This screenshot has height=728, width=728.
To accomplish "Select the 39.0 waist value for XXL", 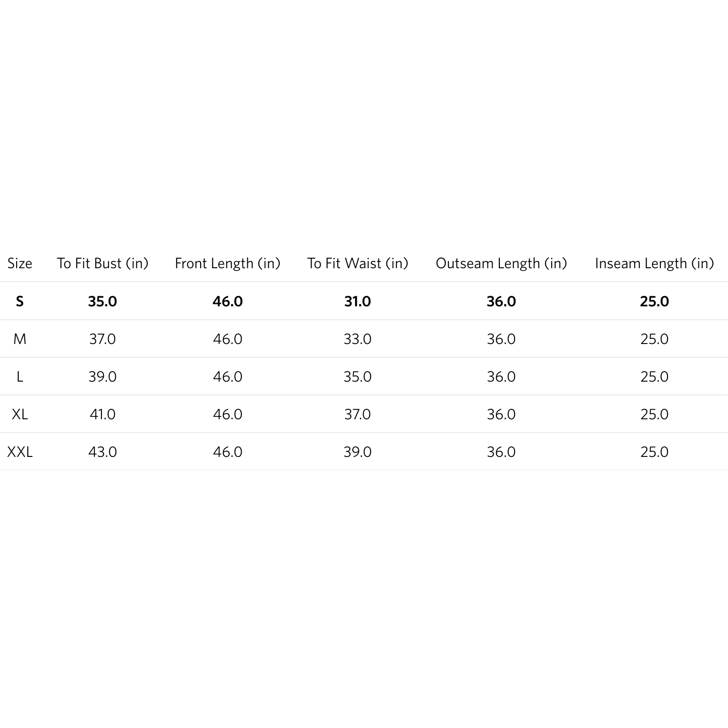I will tap(357, 452).
